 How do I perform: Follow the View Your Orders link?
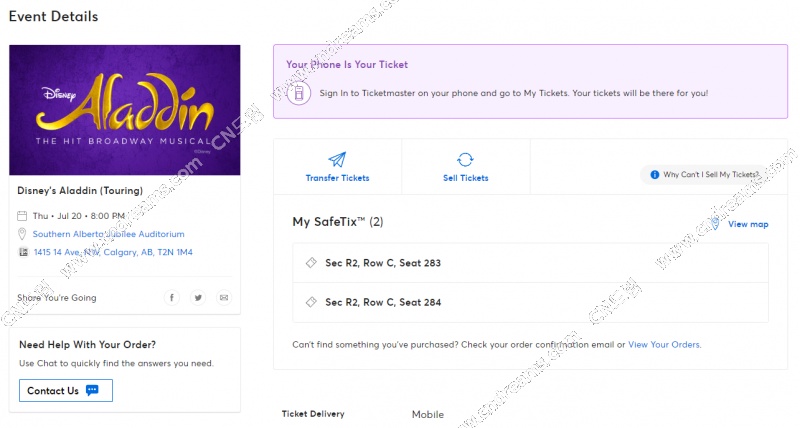click(x=664, y=344)
